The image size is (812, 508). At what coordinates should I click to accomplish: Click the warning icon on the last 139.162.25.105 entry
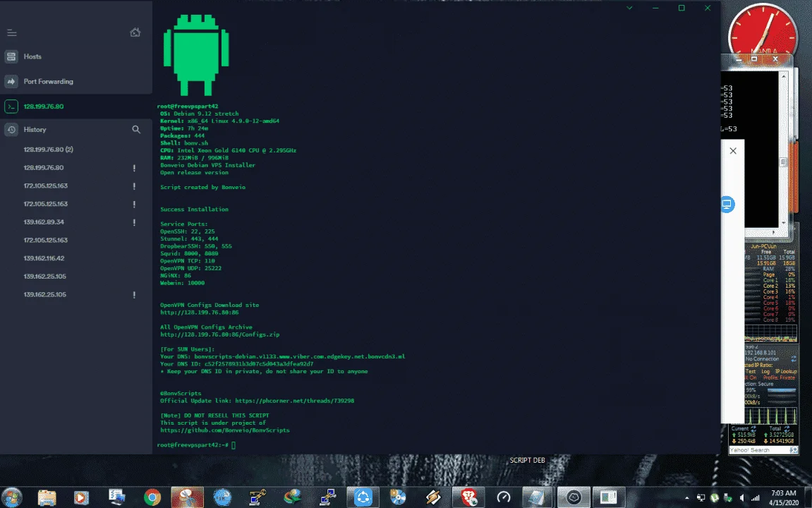[x=134, y=295]
